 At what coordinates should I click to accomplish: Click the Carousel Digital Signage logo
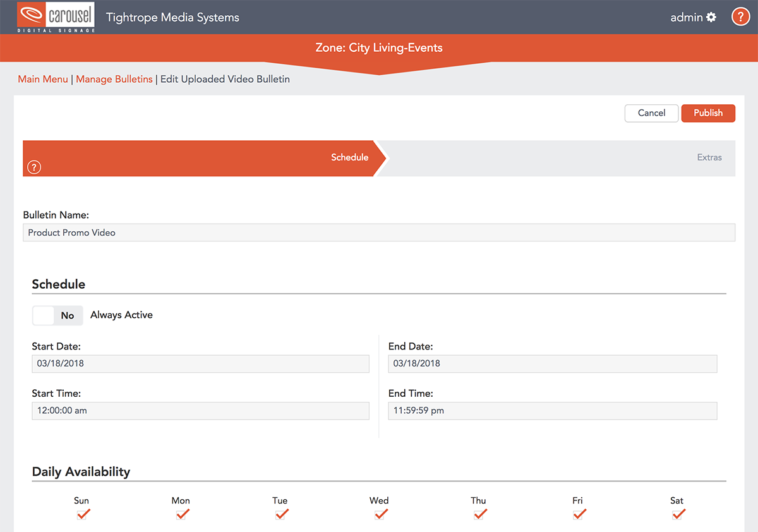(56, 17)
